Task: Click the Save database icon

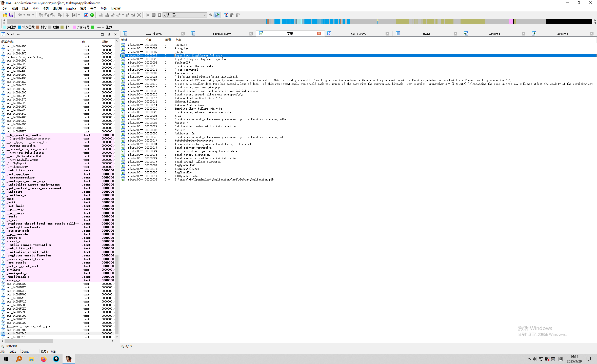Action: coord(11,15)
